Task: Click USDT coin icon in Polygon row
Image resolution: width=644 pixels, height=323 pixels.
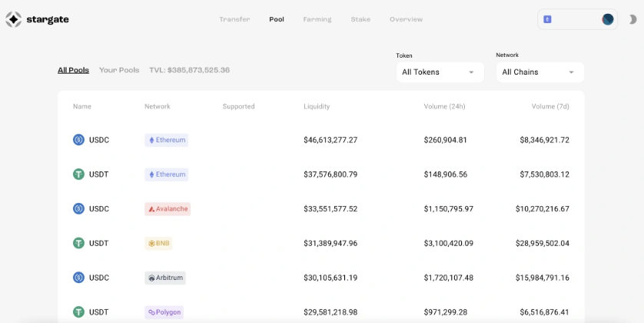Action: click(x=78, y=312)
